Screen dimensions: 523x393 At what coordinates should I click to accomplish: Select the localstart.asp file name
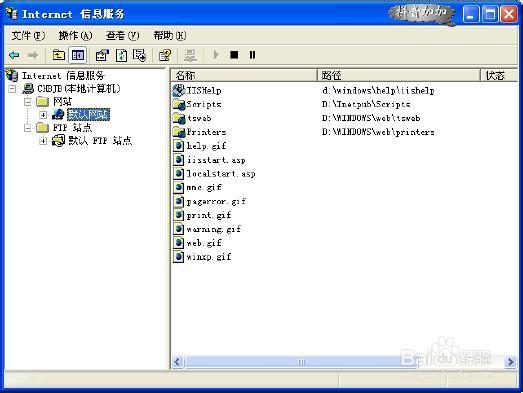click(221, 173)
